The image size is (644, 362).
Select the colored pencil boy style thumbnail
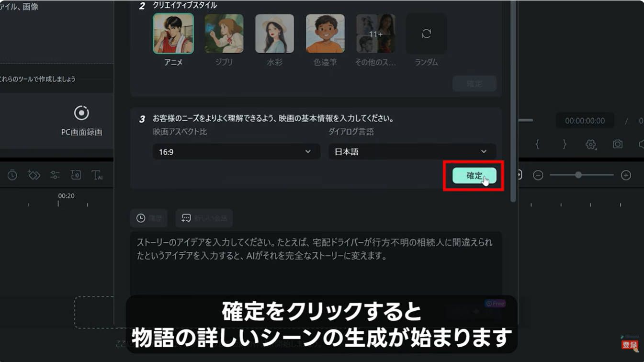click(x=325, y=34)
